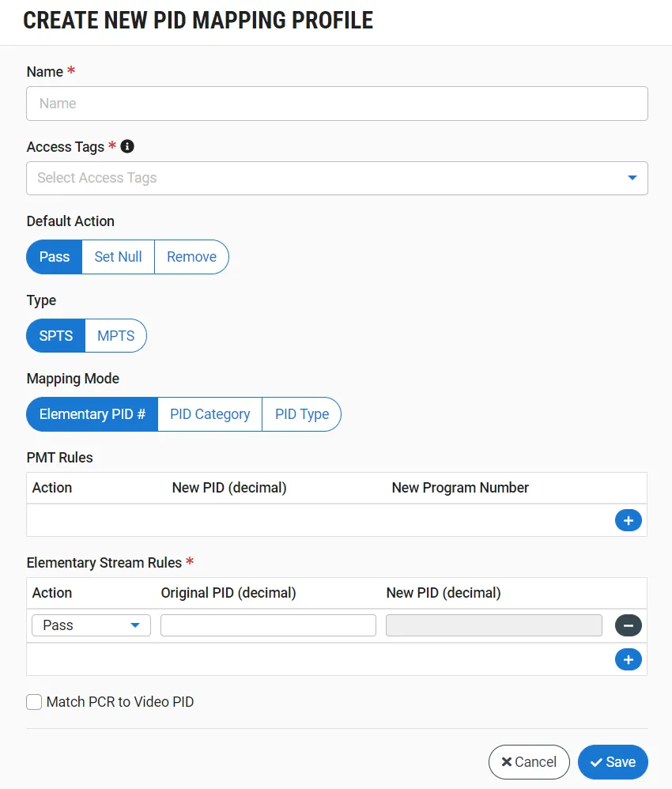672x789 pixels.
Task: Set Default Action to Pass
Action: point(55,257)
